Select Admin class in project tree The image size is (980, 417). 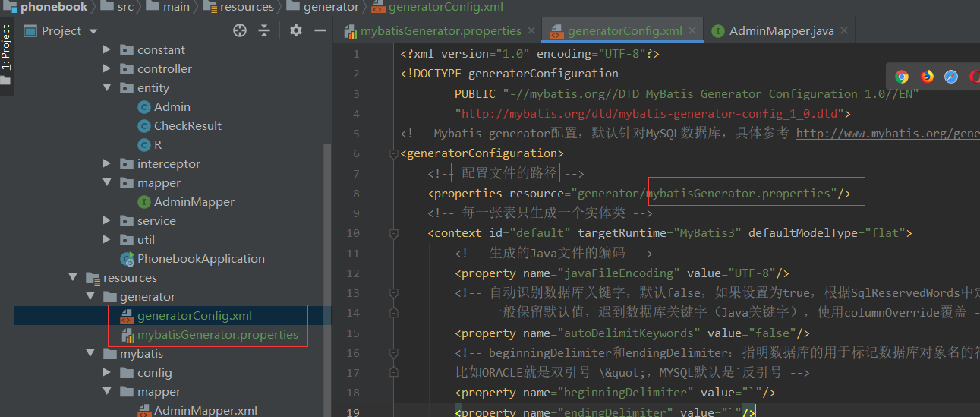pos(172,107)
